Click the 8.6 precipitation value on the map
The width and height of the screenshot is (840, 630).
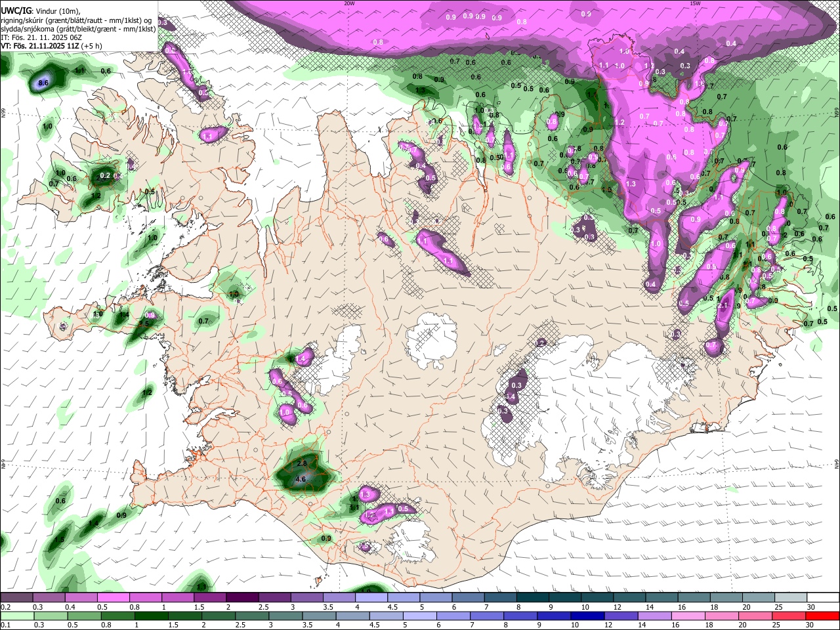point(43,83)
